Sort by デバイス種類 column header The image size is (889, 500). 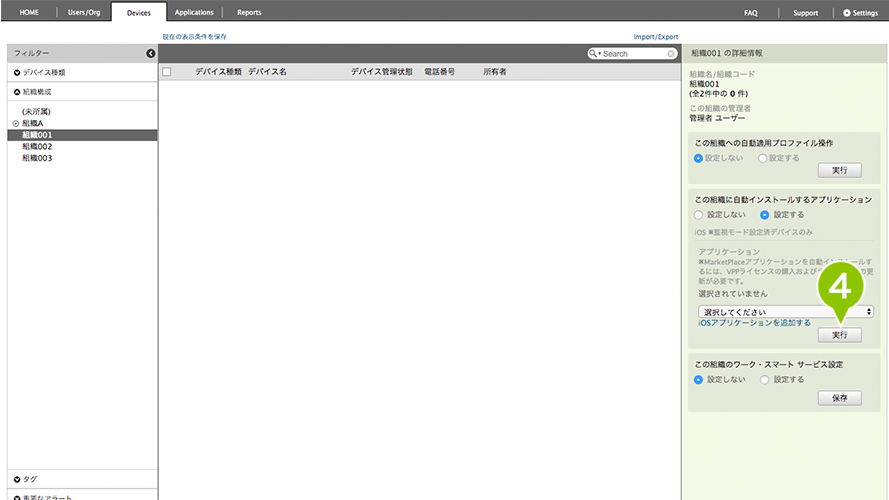pos(218,71)
